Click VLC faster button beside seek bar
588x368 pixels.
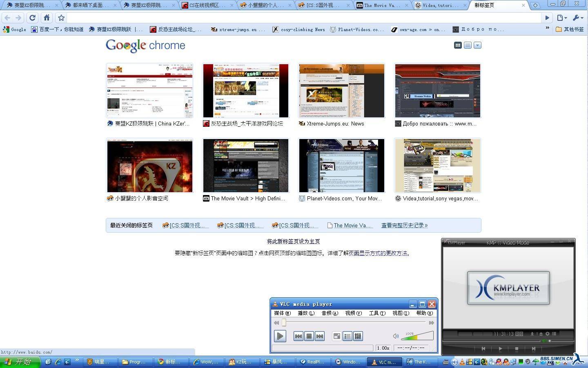[431, 323]
